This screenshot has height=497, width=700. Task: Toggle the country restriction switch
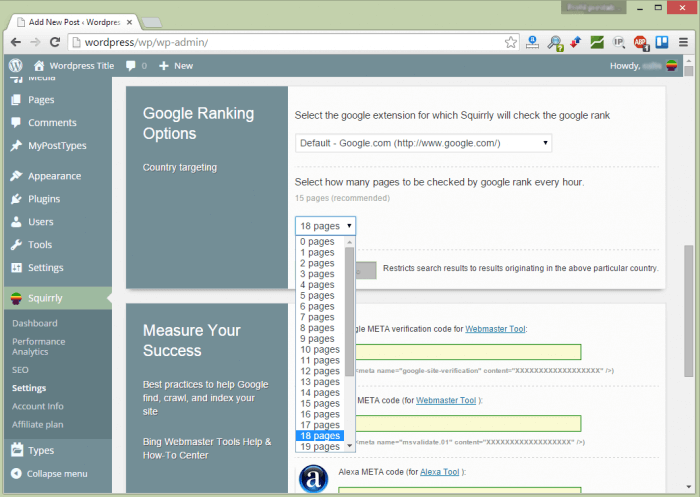366,269
